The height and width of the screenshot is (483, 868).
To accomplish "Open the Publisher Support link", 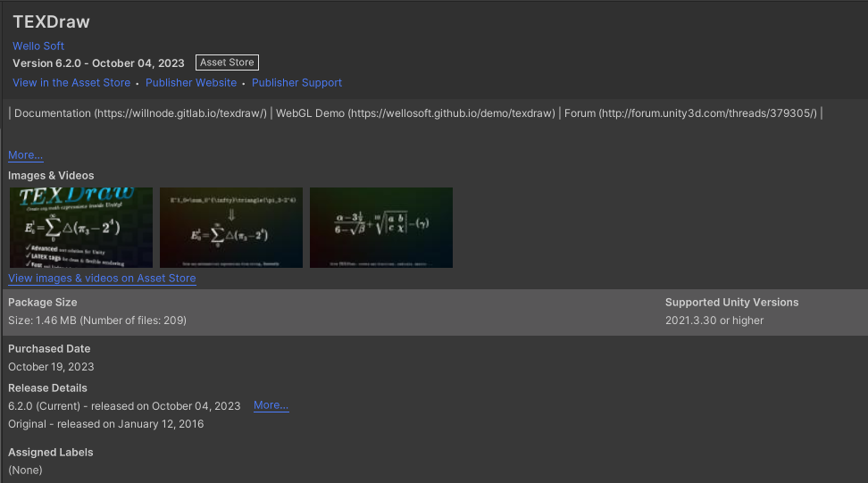I will click(x=296, y=82).
